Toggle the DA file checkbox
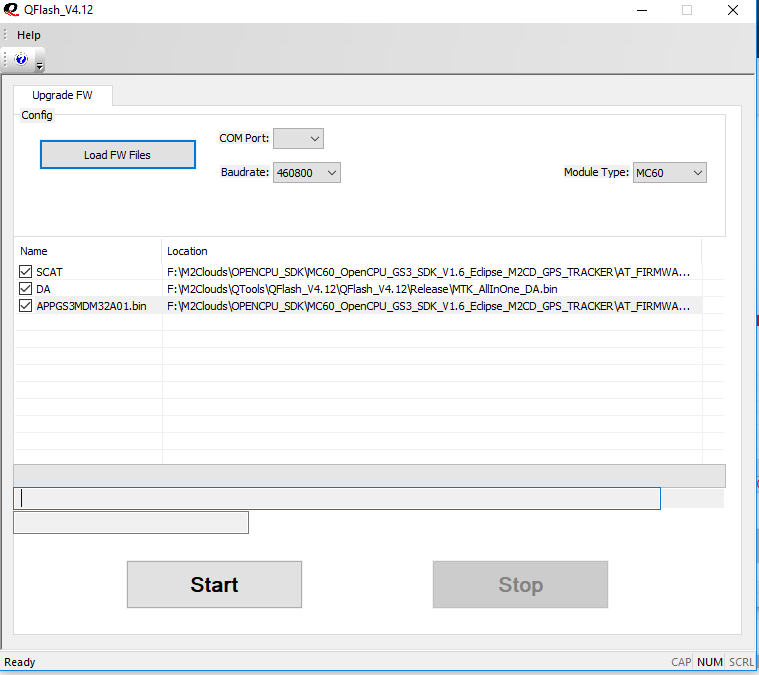Viewport: 759px width, 675px height. pos(25,289)
